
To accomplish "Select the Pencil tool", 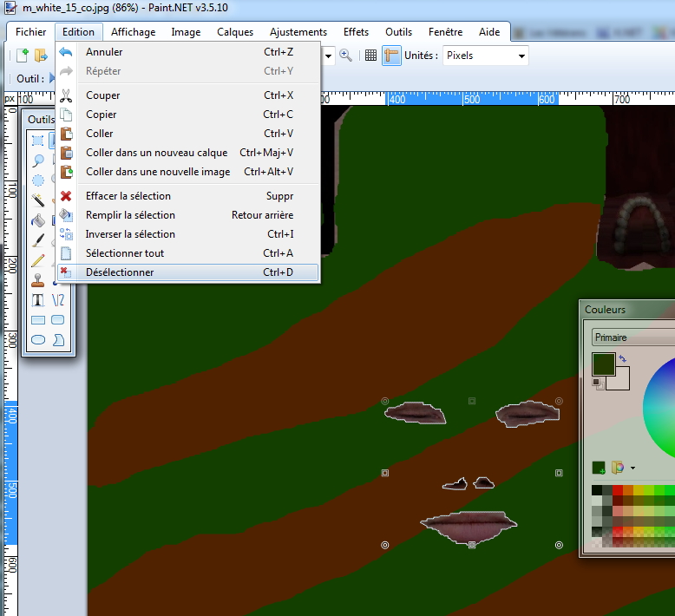I will 38,260.
